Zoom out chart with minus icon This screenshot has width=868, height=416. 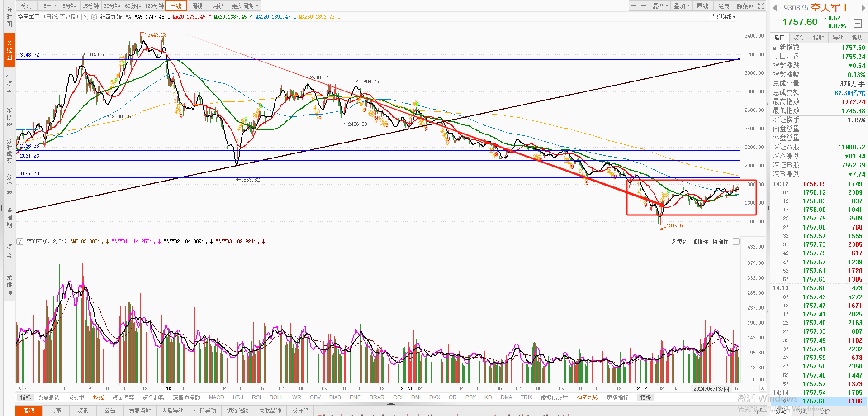click(644, 6)
